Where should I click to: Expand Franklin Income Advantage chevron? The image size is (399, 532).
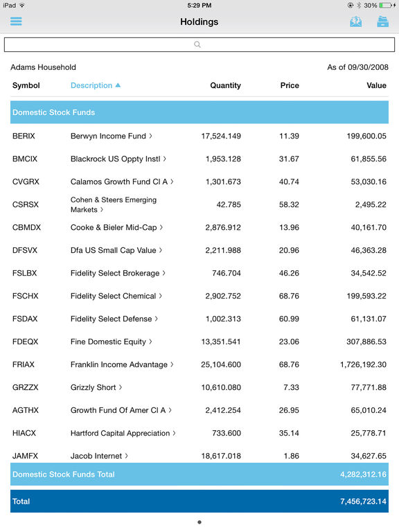(x=172, y=364)
